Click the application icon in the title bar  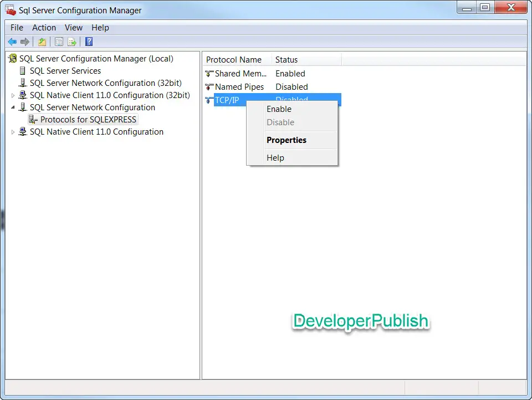tap(11, 10)
